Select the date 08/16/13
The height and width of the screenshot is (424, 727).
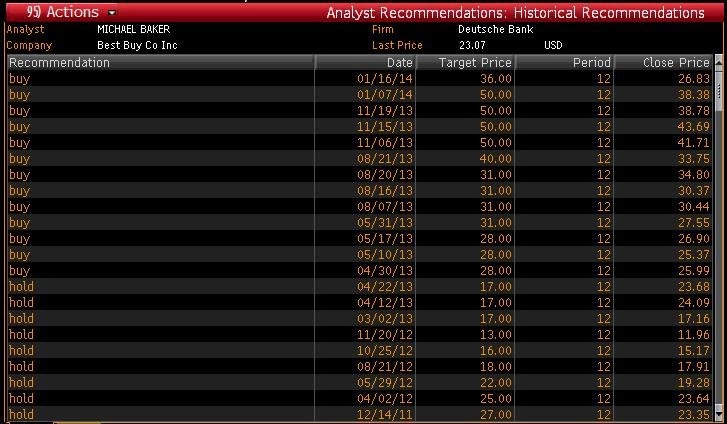[385, 191]
